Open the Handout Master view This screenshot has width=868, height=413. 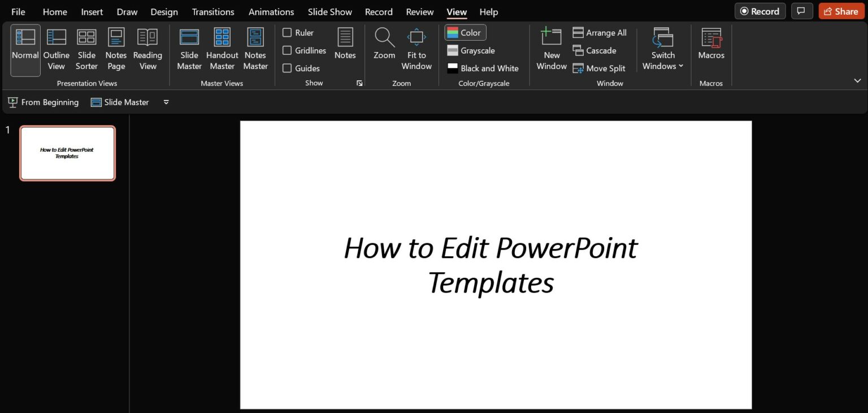pyautogui.click(x=222, y=48)
